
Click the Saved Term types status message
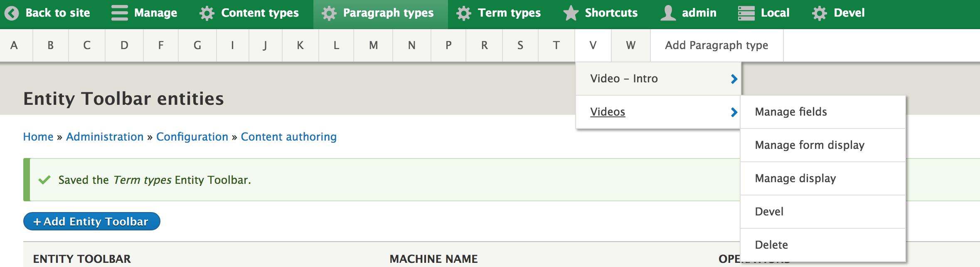pyautogui.click(x=155, y=180)
